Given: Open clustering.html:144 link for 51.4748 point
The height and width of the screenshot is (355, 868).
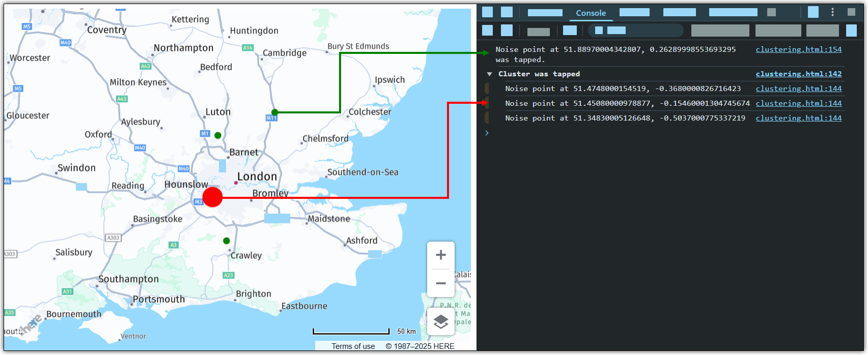Looking at the screenshot, I should [x=798, y=88].
